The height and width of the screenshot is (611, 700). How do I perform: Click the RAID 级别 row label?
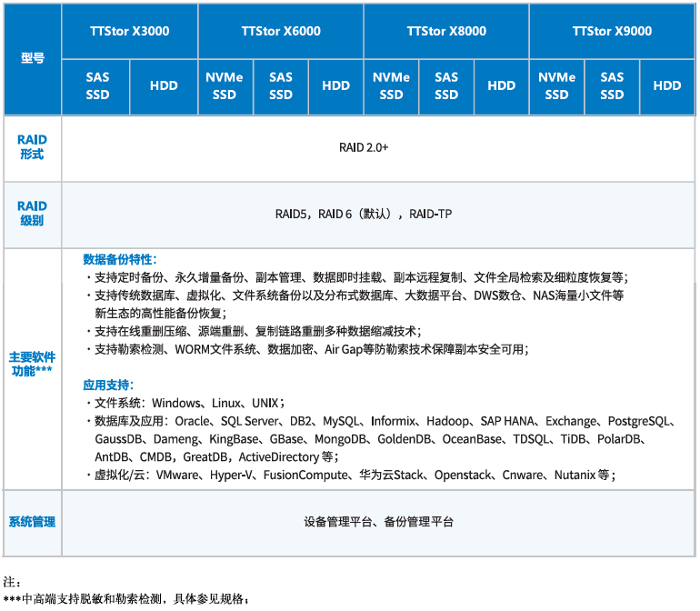tap(32, 214)
